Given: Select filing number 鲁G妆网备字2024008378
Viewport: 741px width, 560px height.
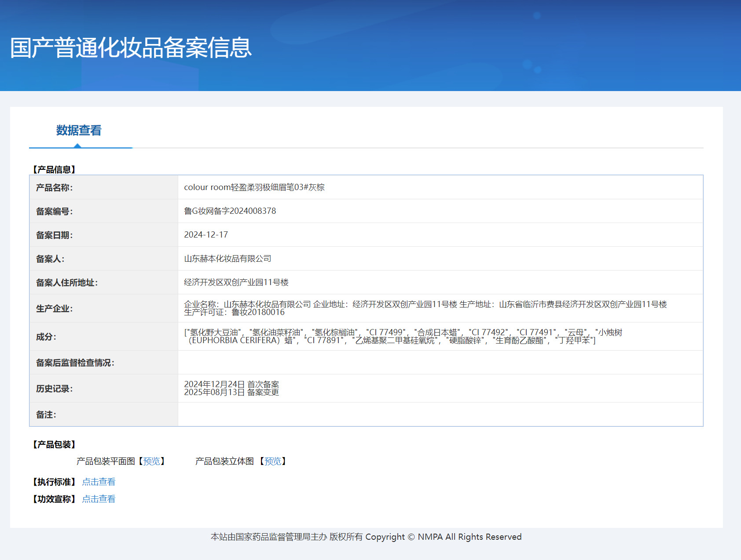Looking at the screenshot, I should (230, 211).
